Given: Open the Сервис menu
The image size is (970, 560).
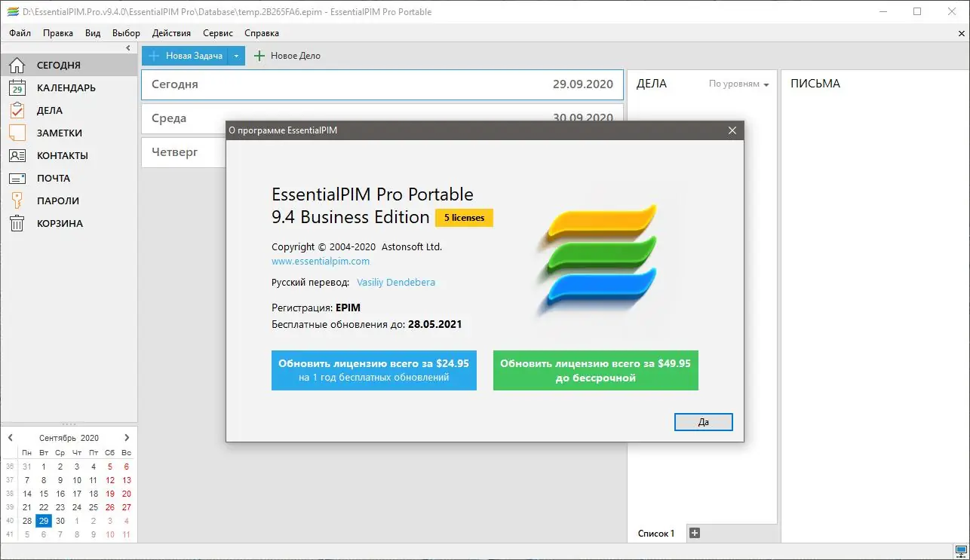Looking at the screenshot, I should 218,33.
